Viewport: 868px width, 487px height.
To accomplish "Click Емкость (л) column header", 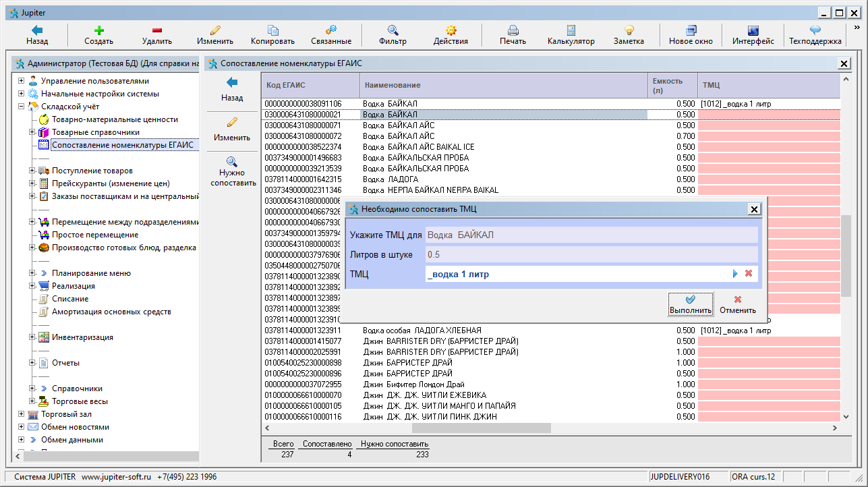I will pos(672,86).
